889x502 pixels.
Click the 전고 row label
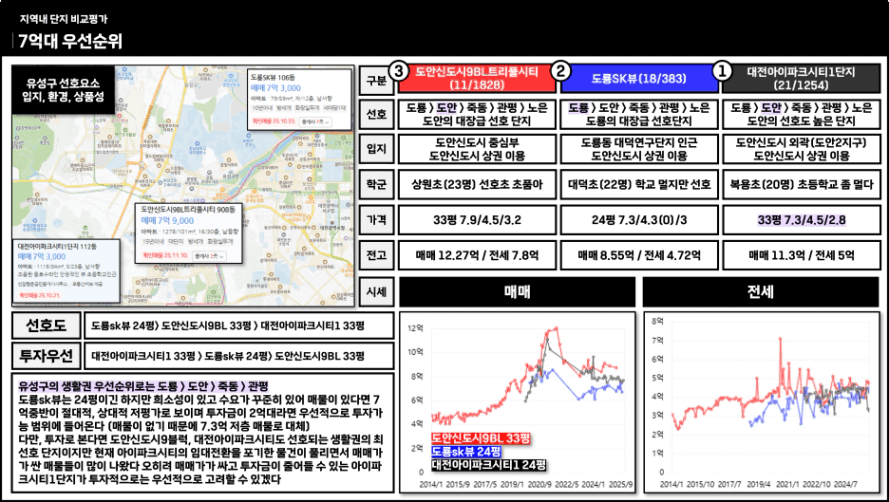tap(376, 255)
